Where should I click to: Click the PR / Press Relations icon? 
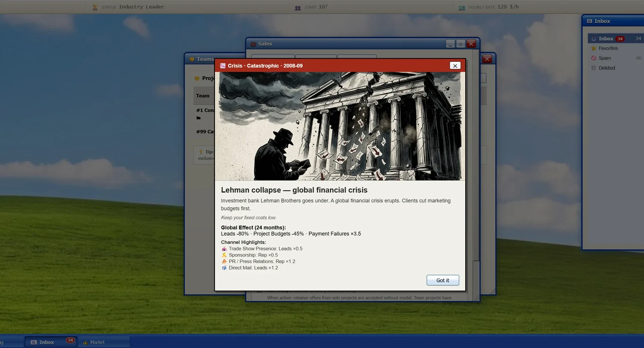(x=224, y=261)
